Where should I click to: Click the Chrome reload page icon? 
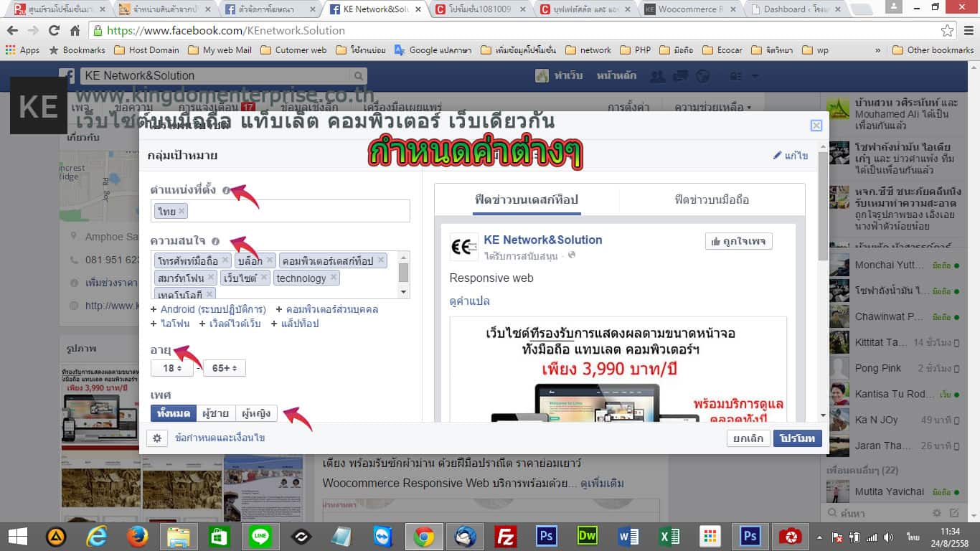54,31
